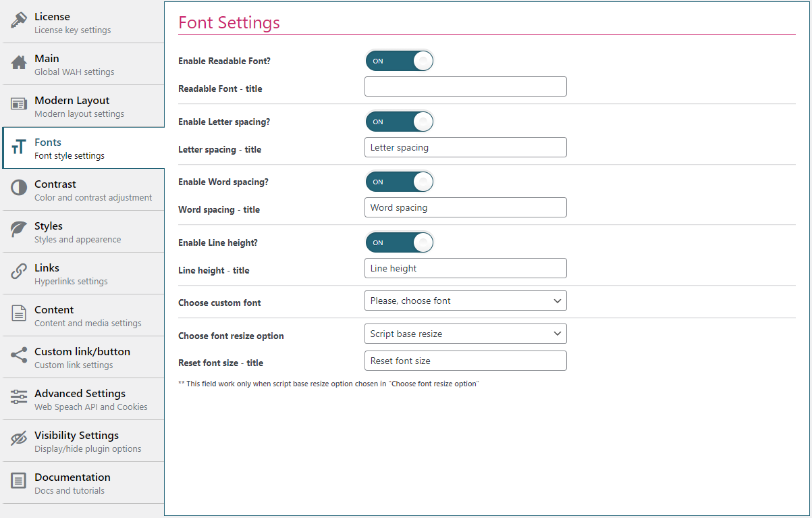This screenshot has width=812, height=518.
Task: Open the License tab
Action: (83, 22)
